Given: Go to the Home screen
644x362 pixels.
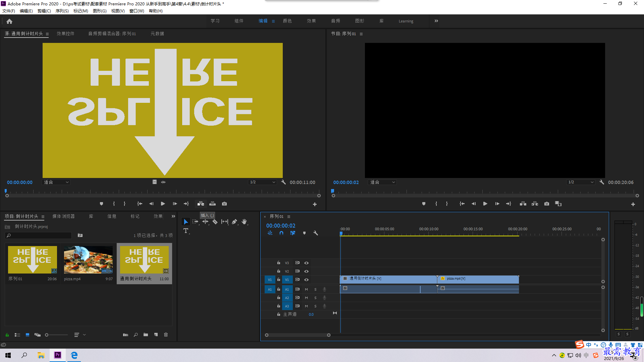Looking at the screenshot, I should [x=9, y=21].
